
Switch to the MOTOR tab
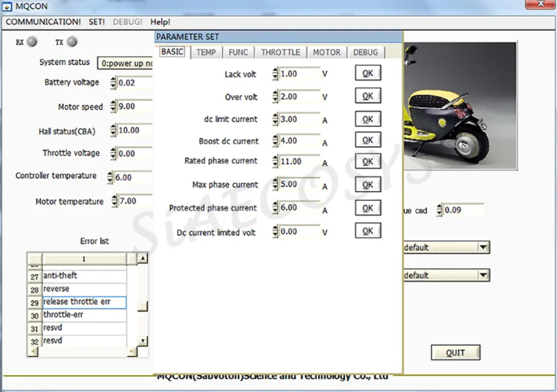327,52
